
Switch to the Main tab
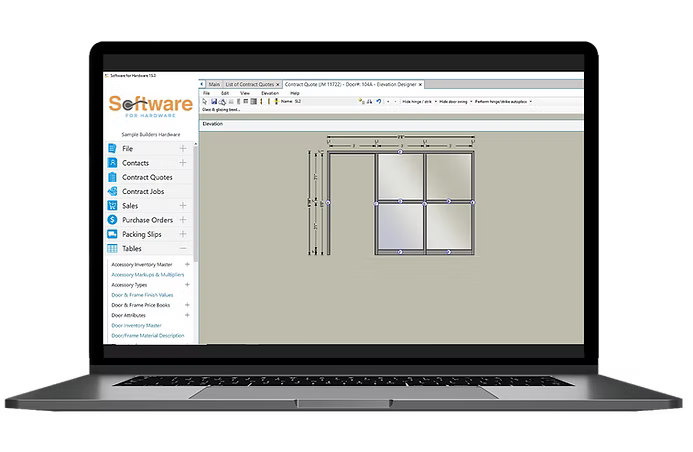[214, 84]
